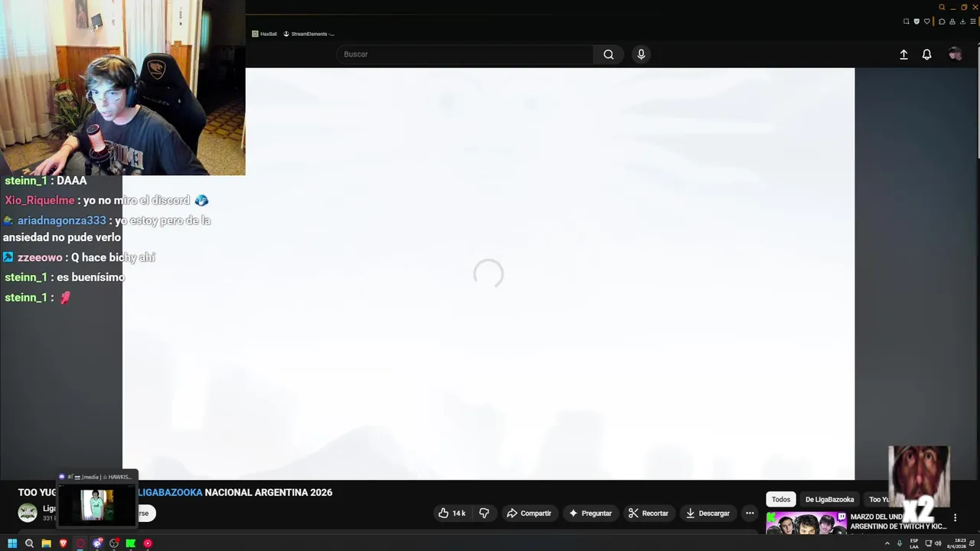Click the Discord taskbar preview thumbnail
980x551 pixels.
click(x=98, y=505)
